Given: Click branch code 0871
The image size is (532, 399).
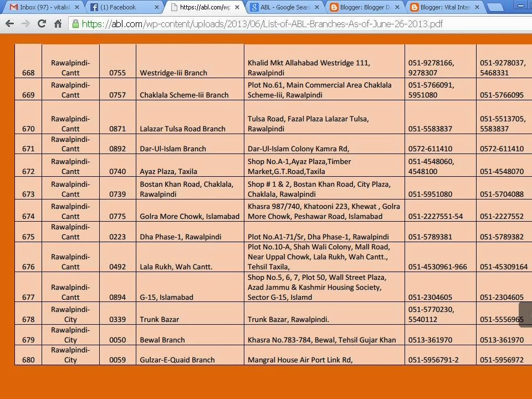Looking at the screenshot, I should point(117,129).
